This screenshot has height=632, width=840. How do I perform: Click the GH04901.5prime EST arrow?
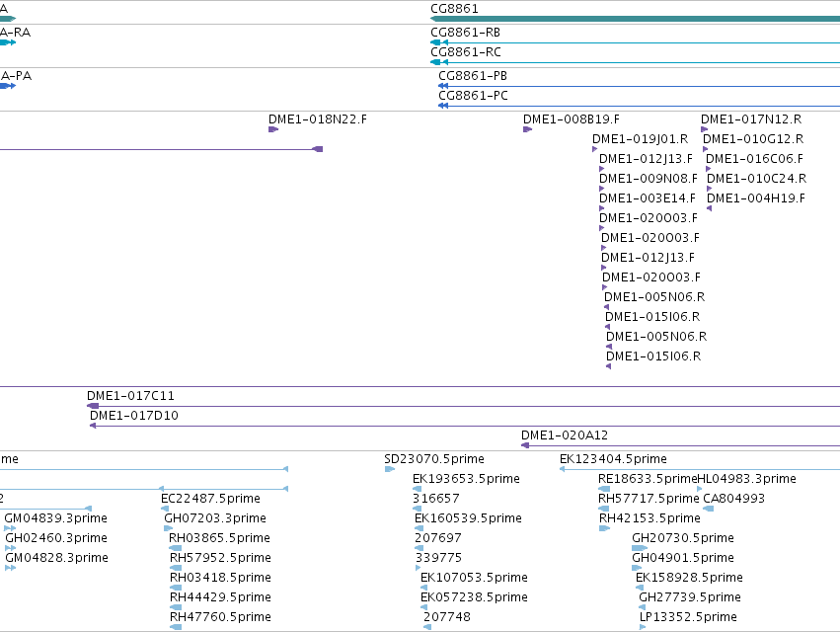637,568
